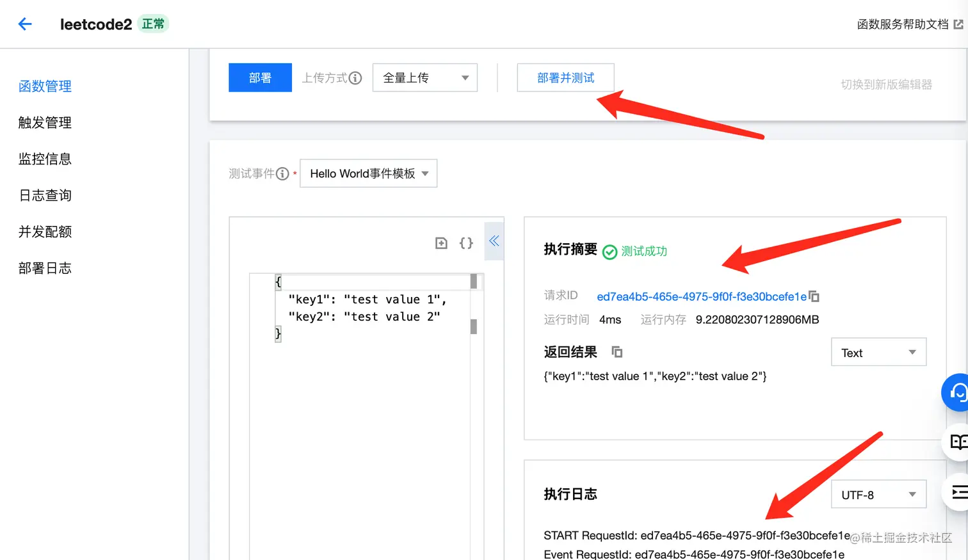
Task: Change the Text result format dropdown
Action: 878,352
